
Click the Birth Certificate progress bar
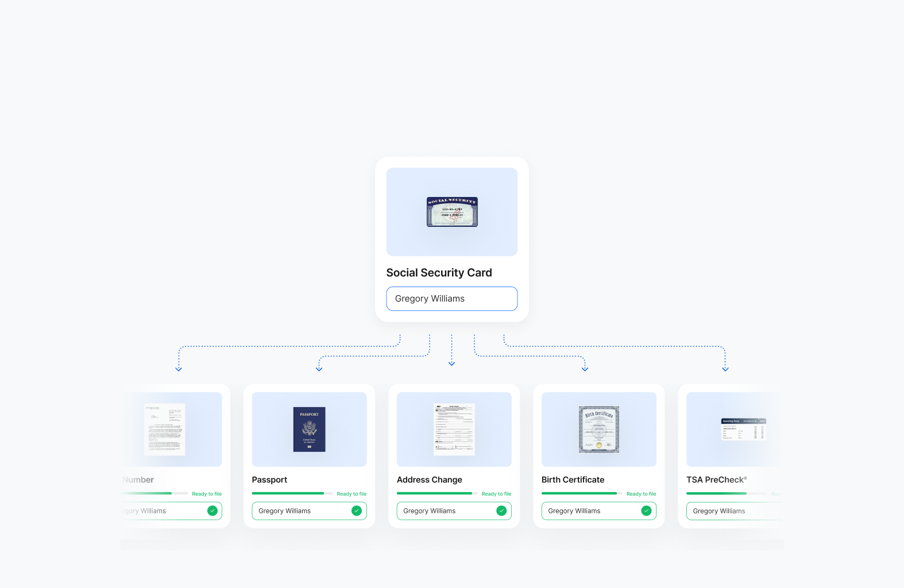click(x=582, y=493)
